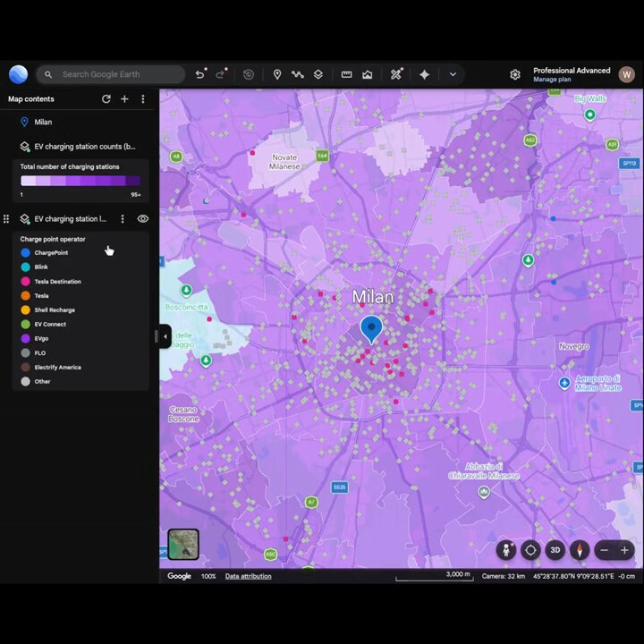
Task: Open the data layers tool in toolbar
Action: pos(318,74)
